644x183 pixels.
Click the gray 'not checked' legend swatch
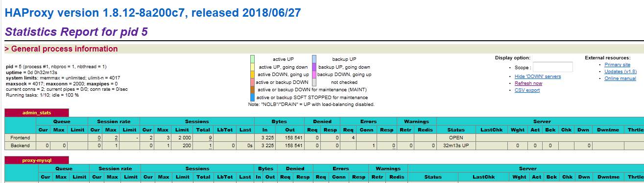click(x=314, y=82)
